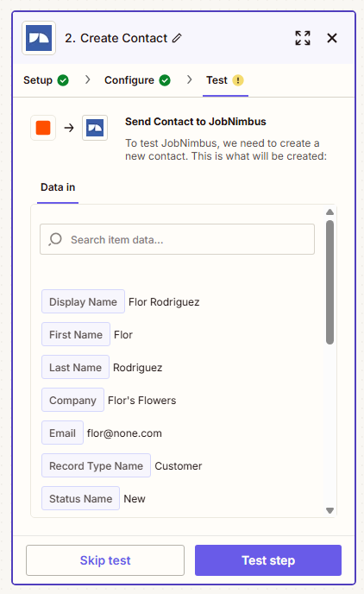Click the Skip test button
The height and width of the screenshot is (594, 364).
point(105,560)
